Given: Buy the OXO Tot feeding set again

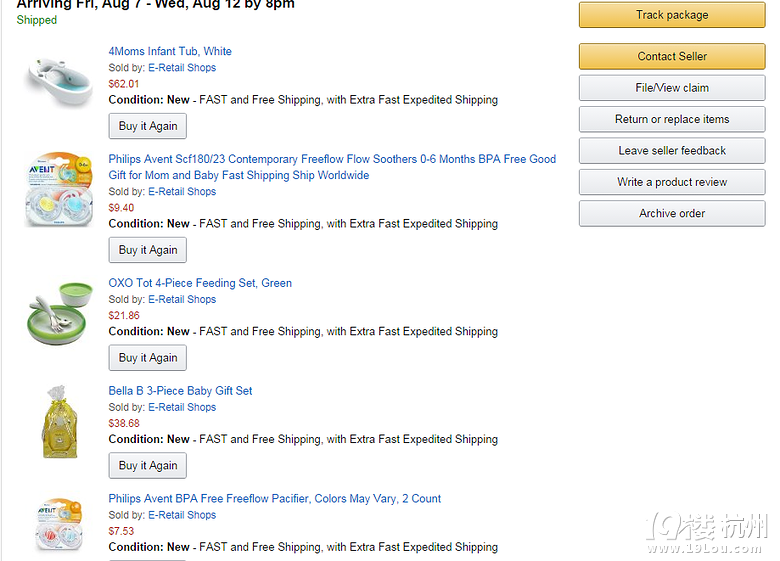Looking at the screenshot, I should pos(148,358).
